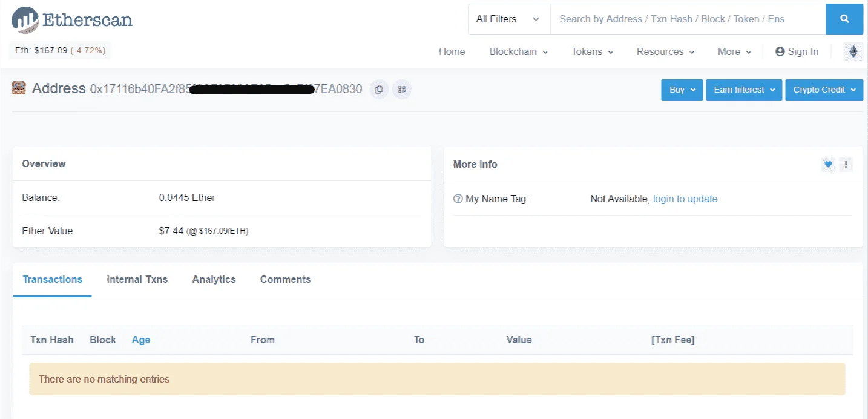868x419 pixels.
Task: Switch to the Analytics tab
Action: pos(214,280)
